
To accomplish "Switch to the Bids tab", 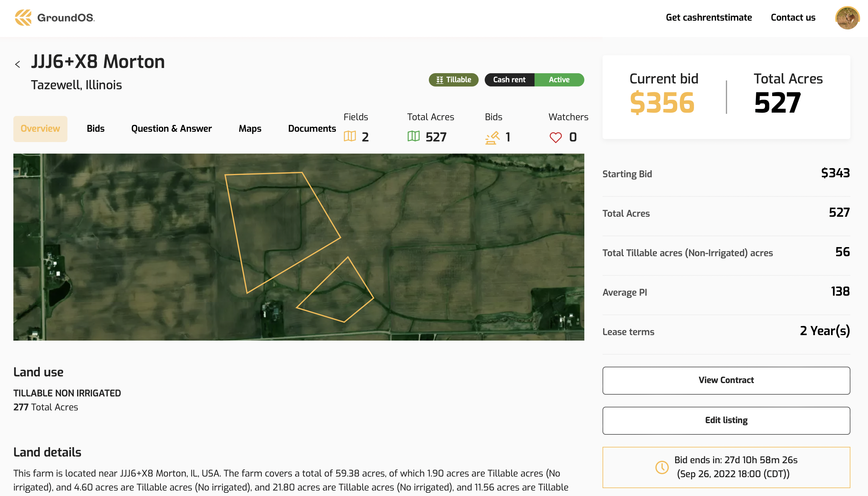I will point(95,129).
